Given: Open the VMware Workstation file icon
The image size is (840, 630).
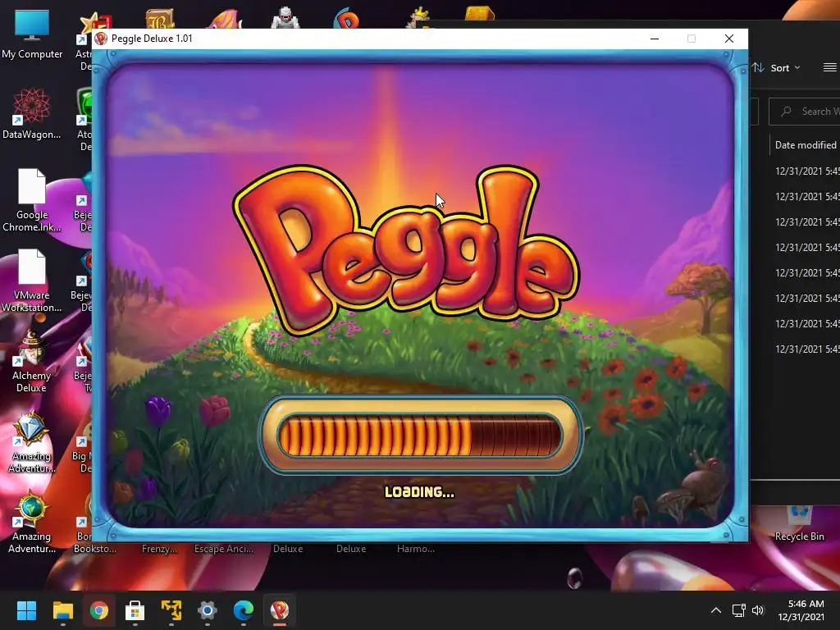Looking at the screenshot, I should pos(32,280).
